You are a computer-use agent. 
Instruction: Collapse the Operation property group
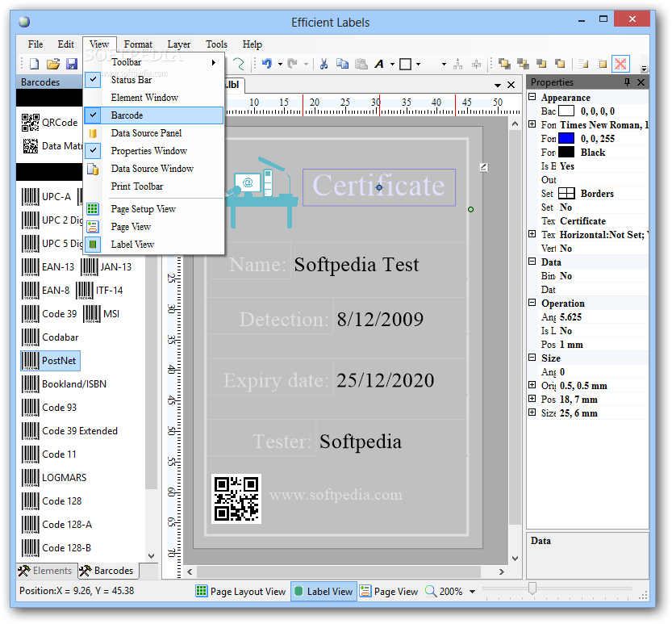point(532,304)
